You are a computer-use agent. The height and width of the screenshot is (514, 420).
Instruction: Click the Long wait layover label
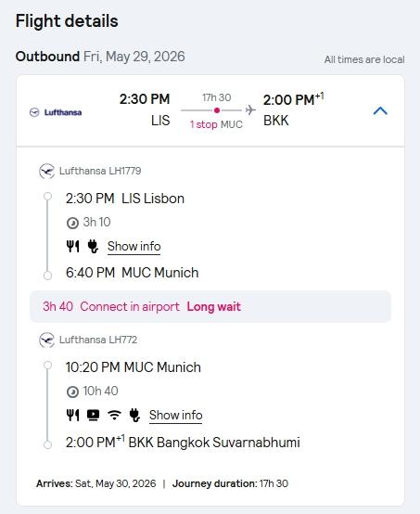point(213,307)
